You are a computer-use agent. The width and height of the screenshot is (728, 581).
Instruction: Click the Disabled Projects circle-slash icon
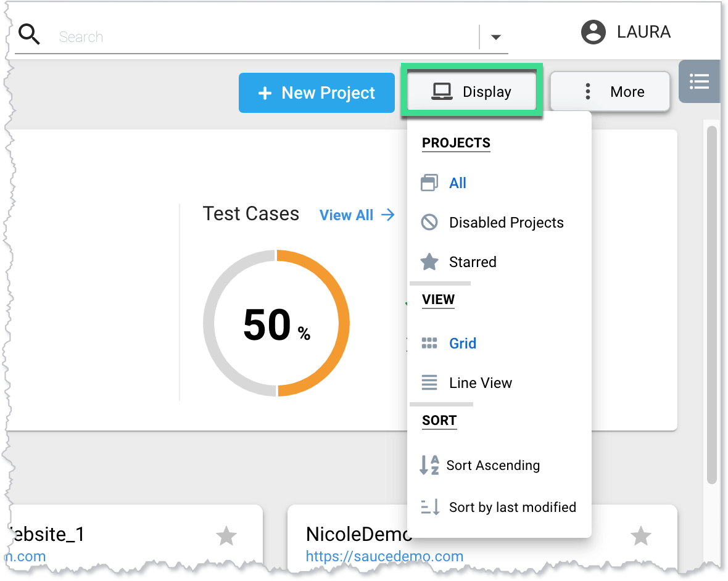pos(429,223)
